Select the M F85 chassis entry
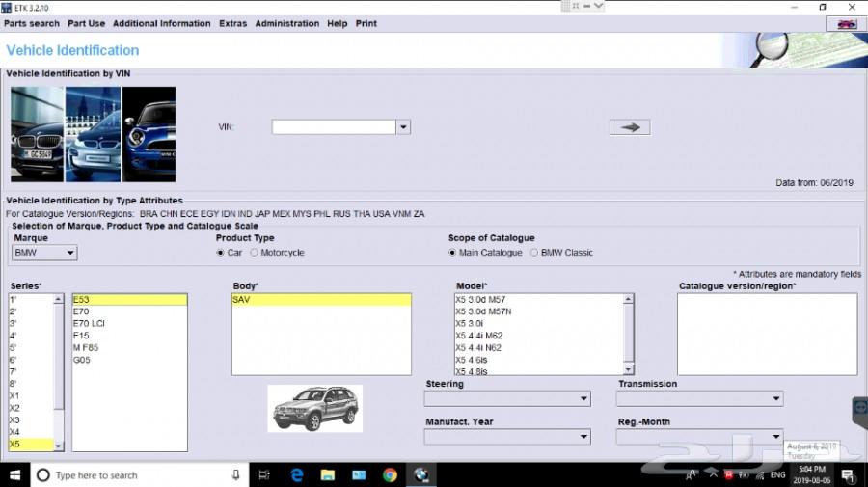Viewport: 868px width, 487px height. coord(129,347)
